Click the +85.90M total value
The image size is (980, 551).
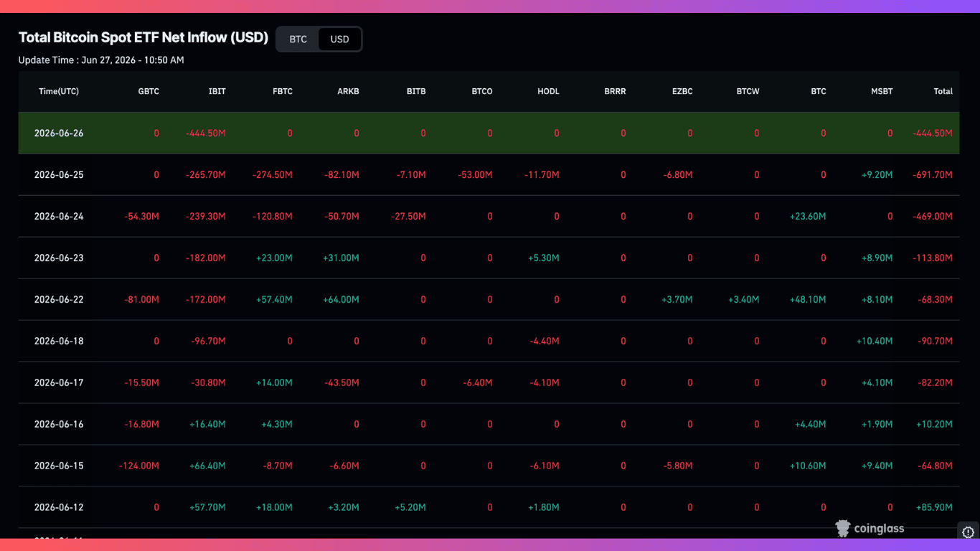(x=935, y=507)
